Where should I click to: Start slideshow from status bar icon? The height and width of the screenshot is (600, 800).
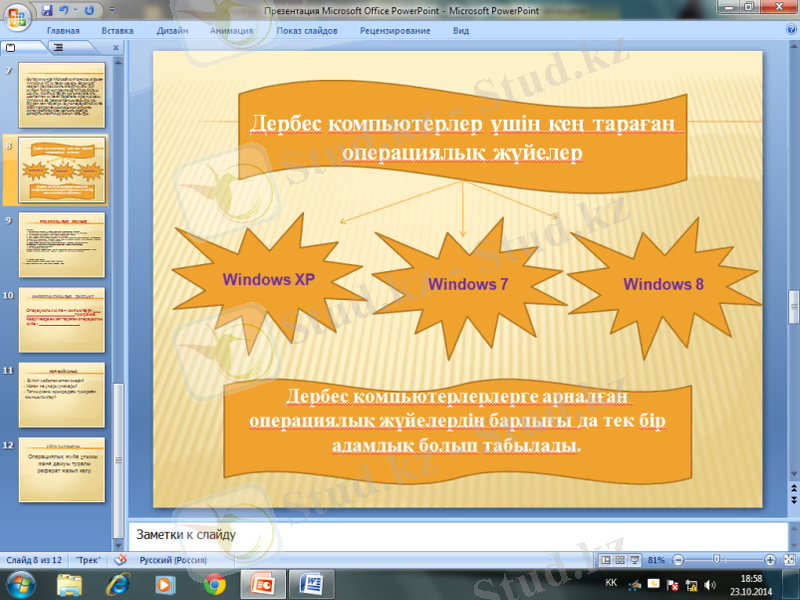634,559
